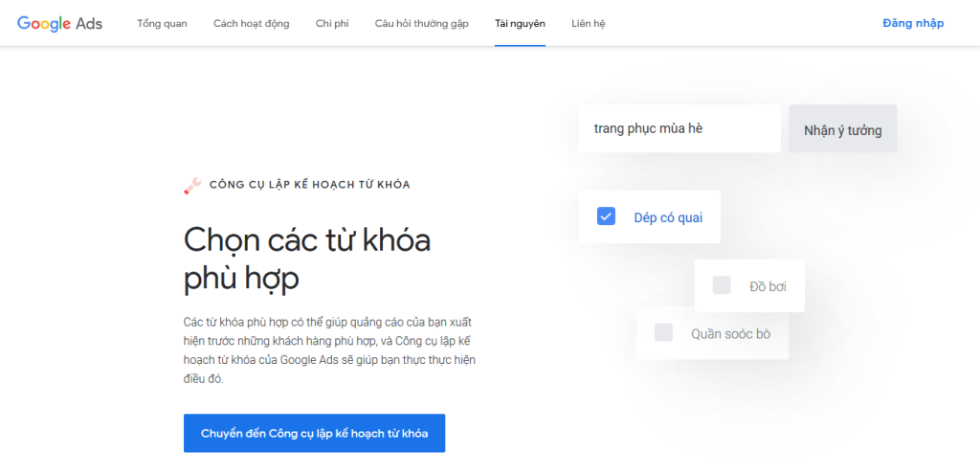Go to Cách hoạt động page
980x475 pixels.
pyautogui.click(x=251, y=23)
